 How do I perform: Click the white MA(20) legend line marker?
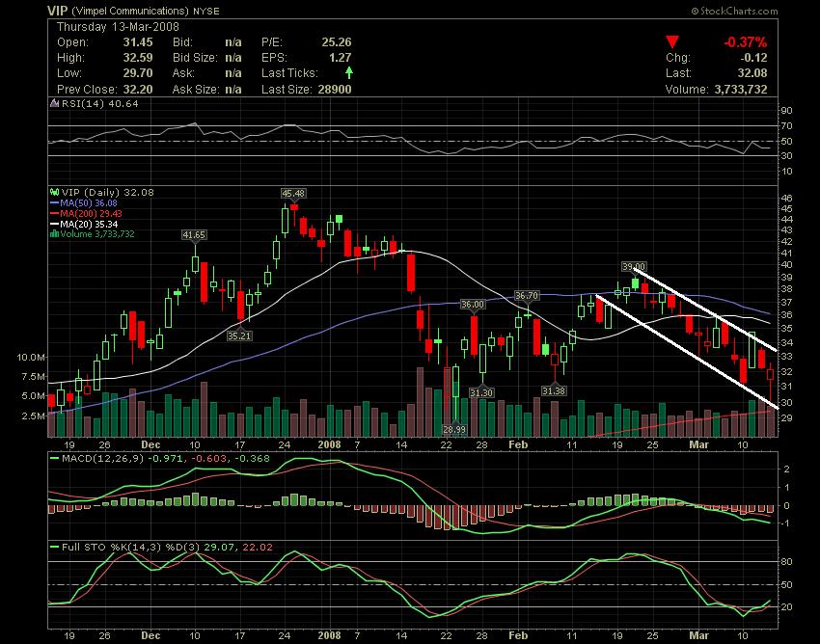point(54,224)
